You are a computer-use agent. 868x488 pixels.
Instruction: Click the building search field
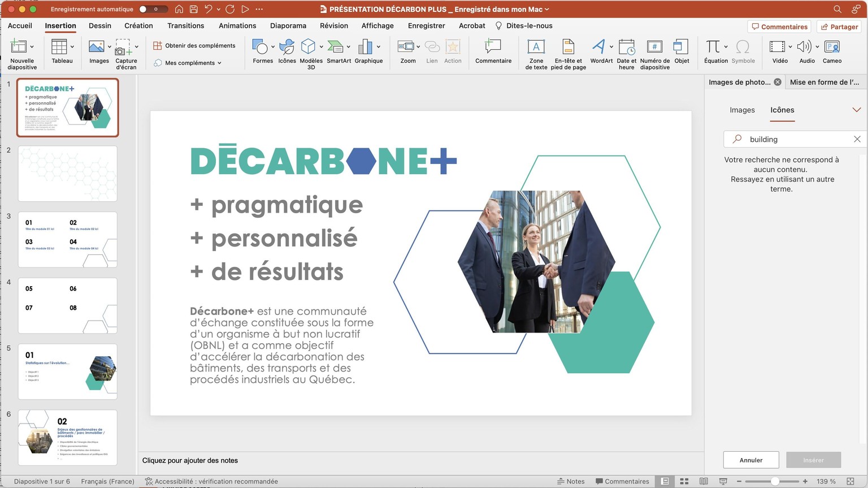tap(794, 139)
